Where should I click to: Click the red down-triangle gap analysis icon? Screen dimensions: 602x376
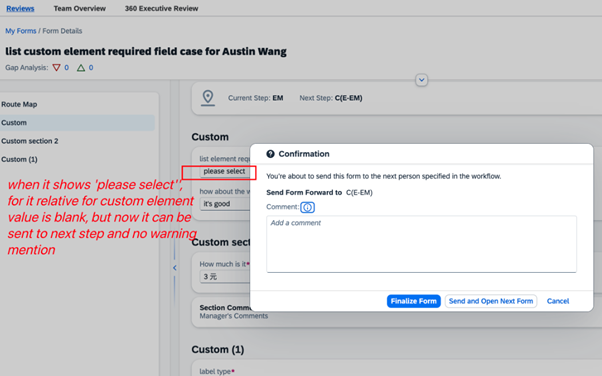56,68
